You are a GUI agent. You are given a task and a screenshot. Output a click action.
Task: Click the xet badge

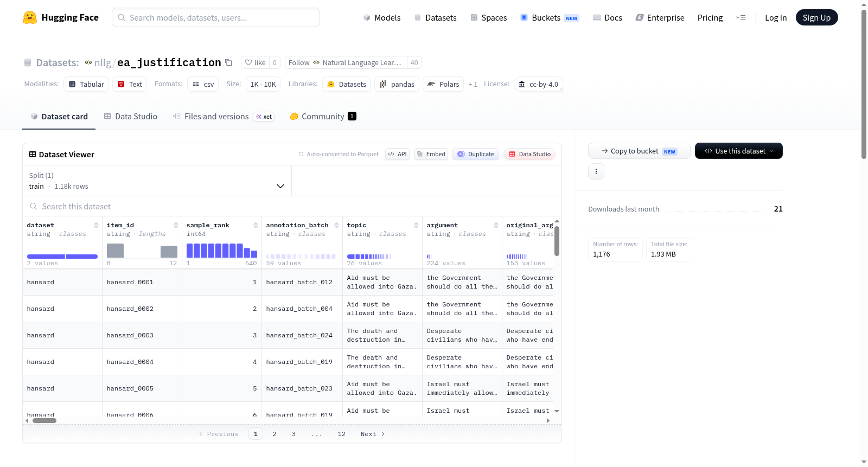coord(264,117)
